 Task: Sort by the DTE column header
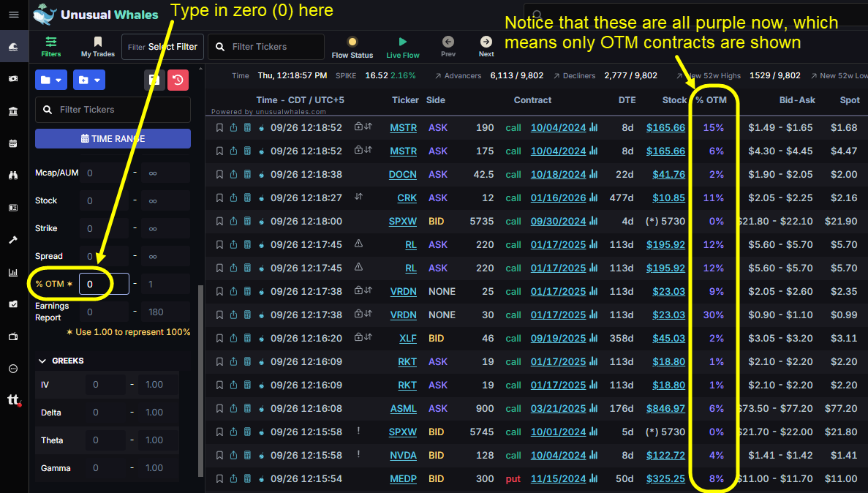click(x=627, y=100)
